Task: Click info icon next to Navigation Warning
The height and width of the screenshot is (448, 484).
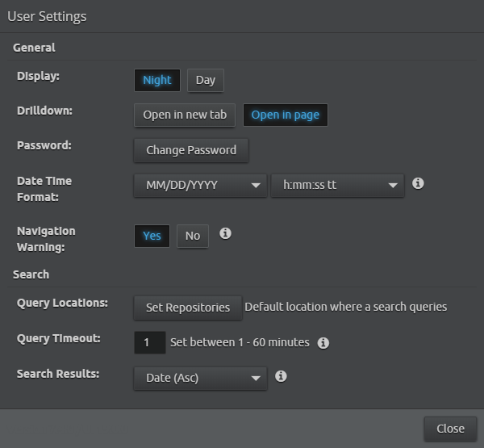Action: point(225,234)
